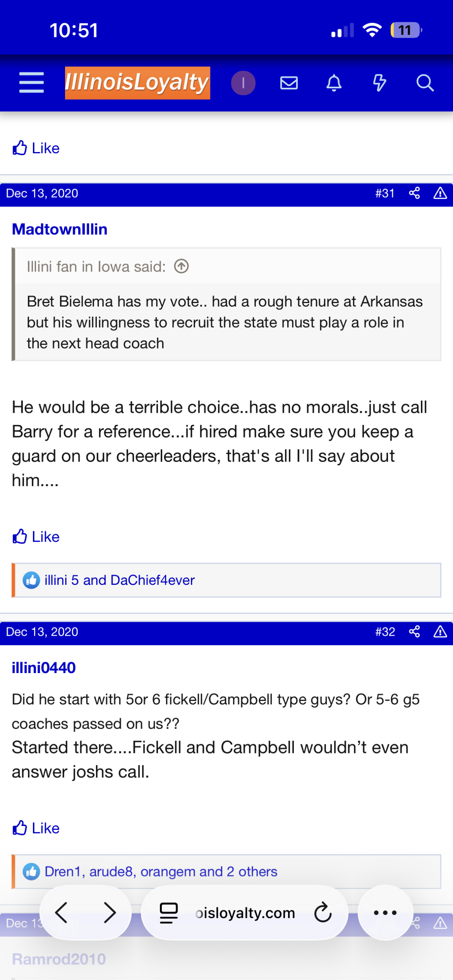Report post #32 with warning icon
Viewport: 453px width, 980px height.
click(x=440, y=632)
